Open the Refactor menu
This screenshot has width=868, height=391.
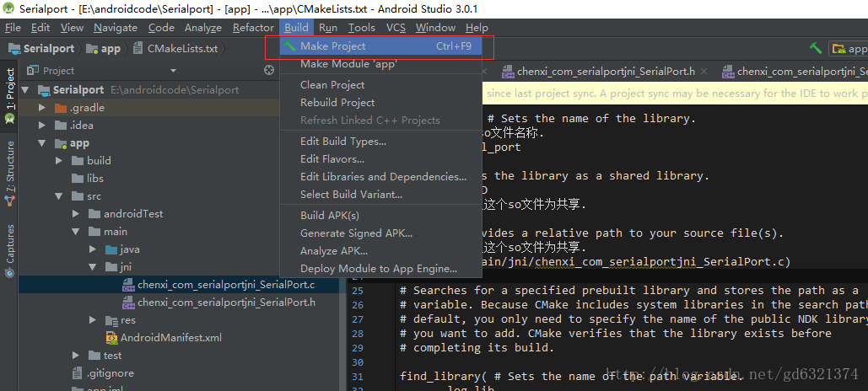click(x=254, y=28)
